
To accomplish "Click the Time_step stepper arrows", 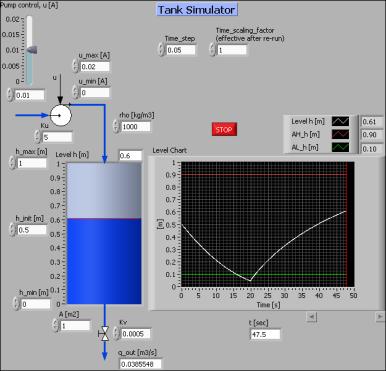I will coord(161,50).
